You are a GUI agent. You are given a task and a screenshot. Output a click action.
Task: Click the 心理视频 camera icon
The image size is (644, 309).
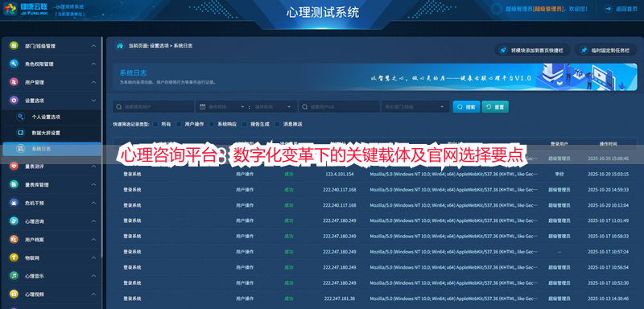click(x=14, y=294)
